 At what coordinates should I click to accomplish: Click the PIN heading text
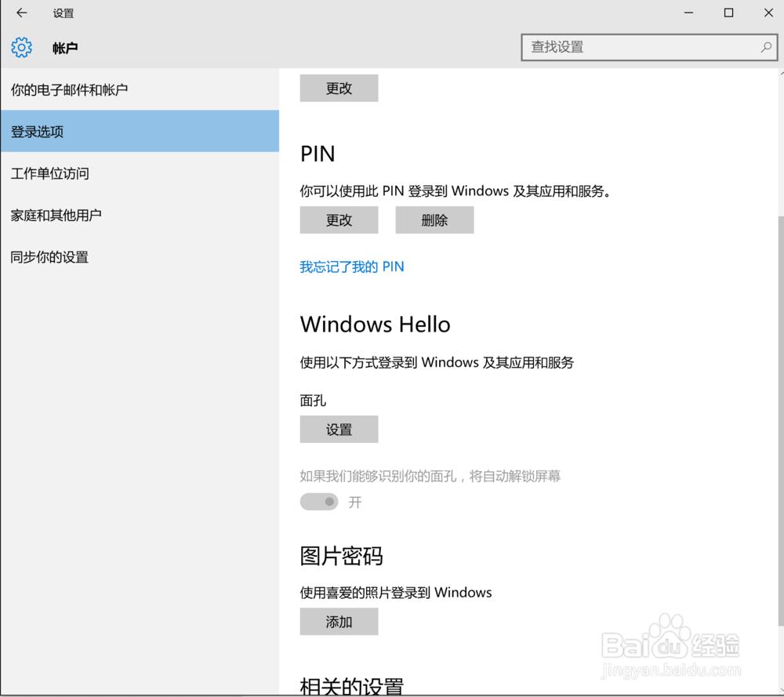(x=318, y=154)
